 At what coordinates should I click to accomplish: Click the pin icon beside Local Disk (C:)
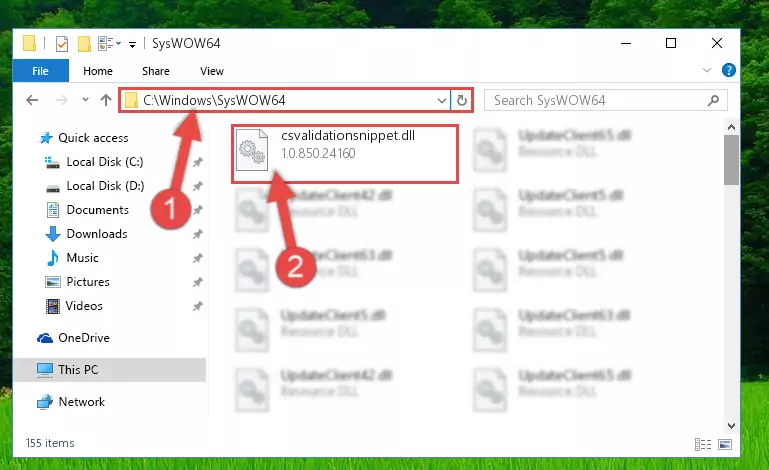[x=198, y=162]
